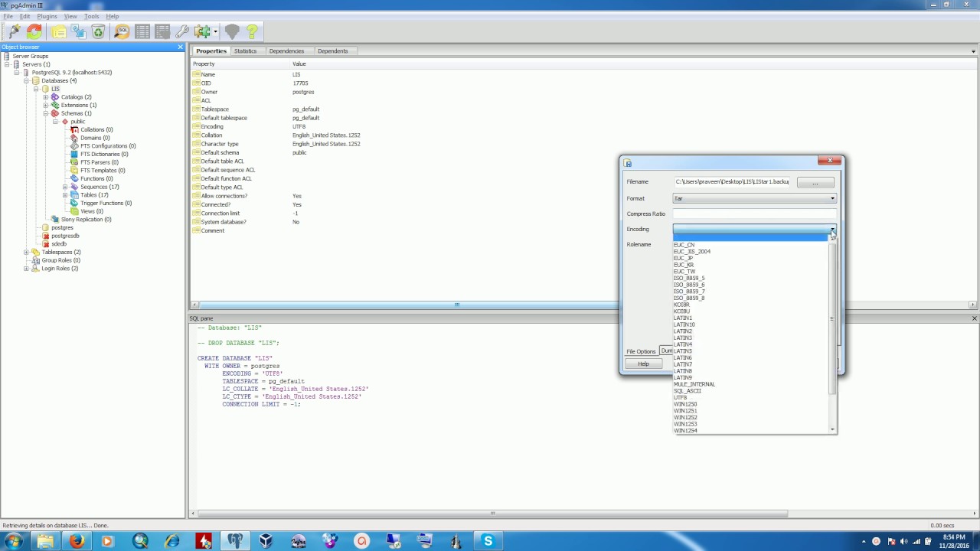Image resolution: width=980 pixels, height=551 pixels.
Task: Click the Functions (0) node icon
Action: [74, 178]
